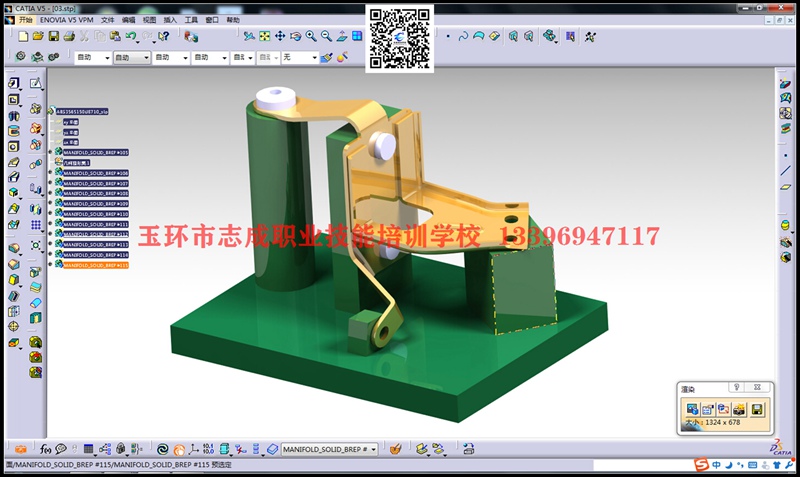Click the white command input field beside the input method icons
This screenshot has height=477, width=800.
pos(643,465)
